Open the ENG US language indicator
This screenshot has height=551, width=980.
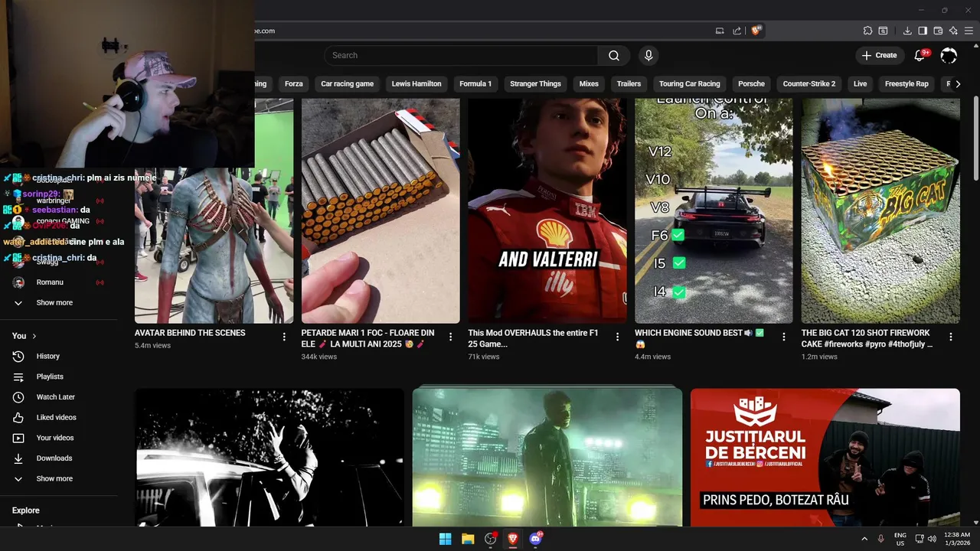900,539
